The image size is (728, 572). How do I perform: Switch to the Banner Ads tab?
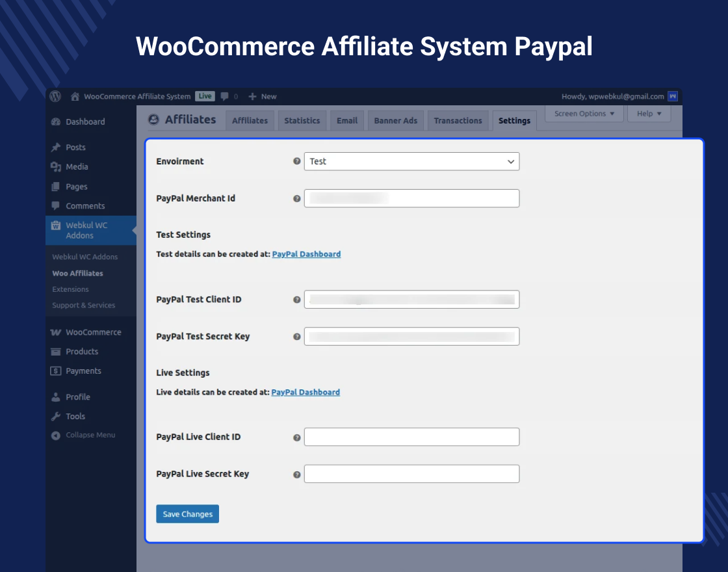395,120
